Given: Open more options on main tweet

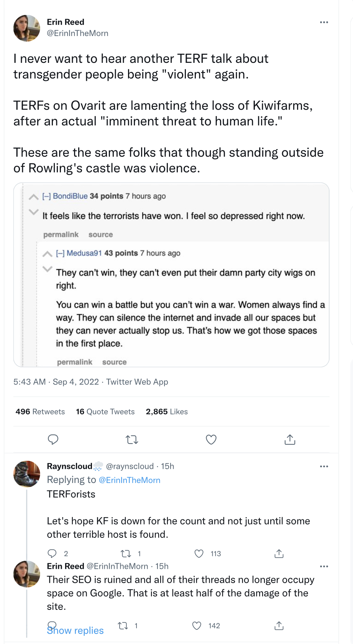Looking at the screenshot, I should click(324, 22).
